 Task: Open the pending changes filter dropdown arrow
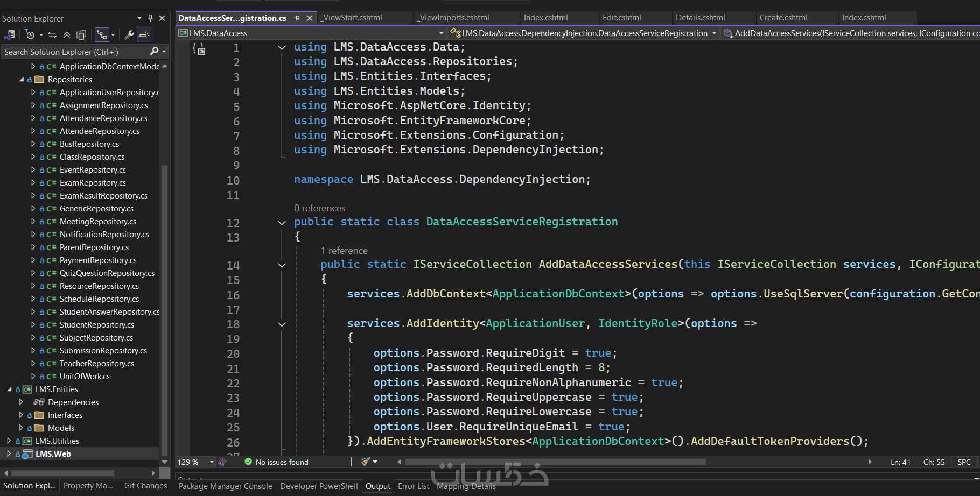pos(41,35)
